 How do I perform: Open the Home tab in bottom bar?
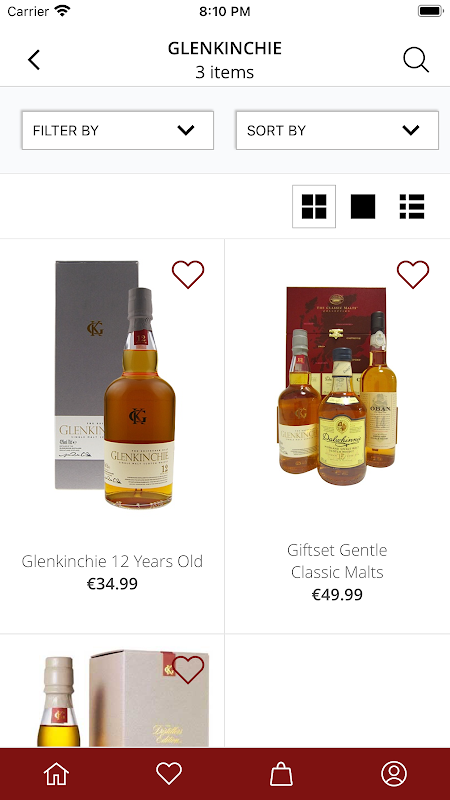coord(56,773)
